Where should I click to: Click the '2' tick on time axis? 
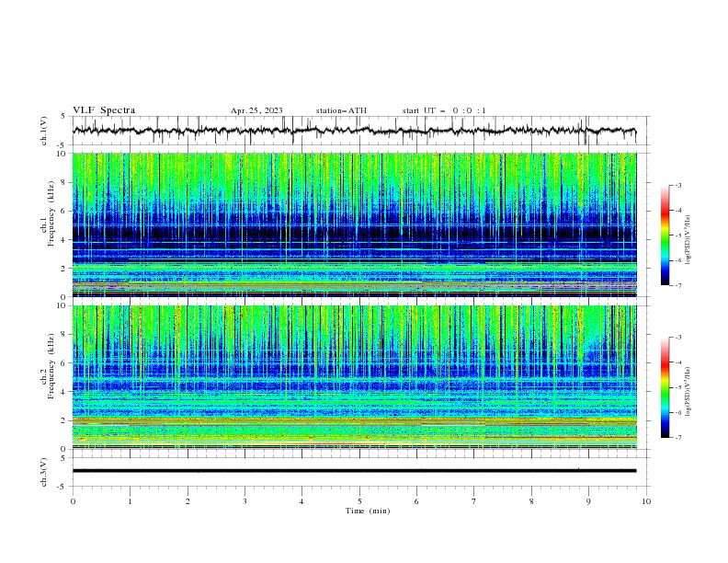(x=188, y=501)
